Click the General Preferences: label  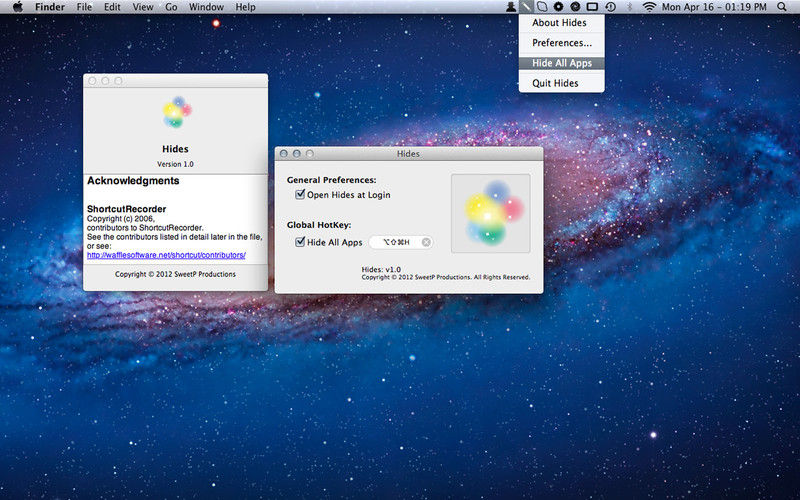[x=332, y=180]
